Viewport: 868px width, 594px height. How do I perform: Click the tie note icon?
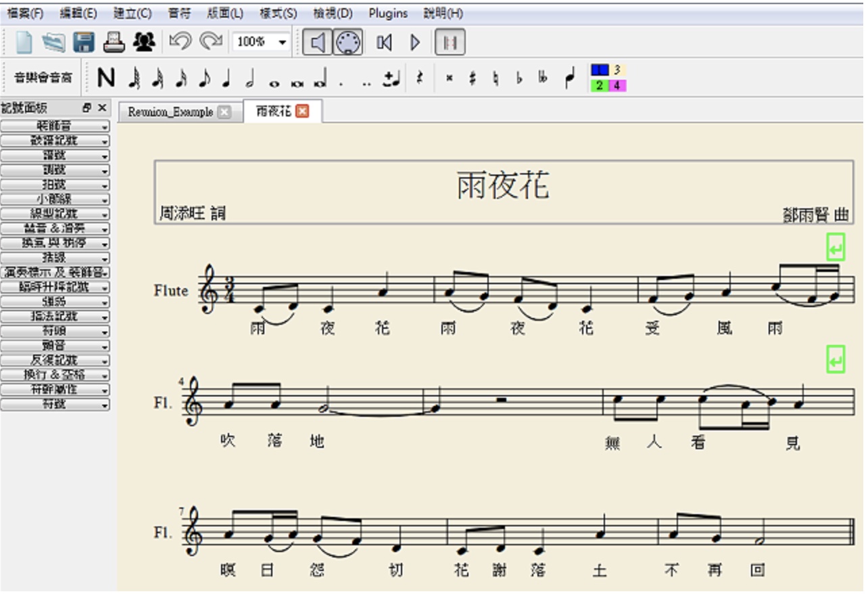(x=391, y=78)
